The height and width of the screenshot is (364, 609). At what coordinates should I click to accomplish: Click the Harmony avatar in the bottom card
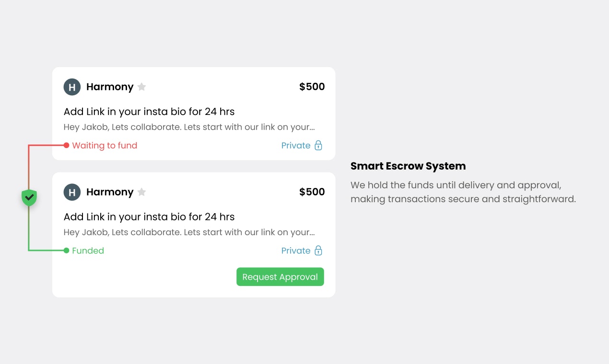pos(72,193)
